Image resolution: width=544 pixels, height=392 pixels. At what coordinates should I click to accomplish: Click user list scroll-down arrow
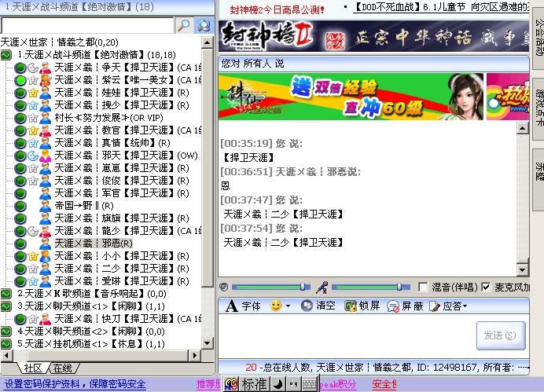pos(207,343)
